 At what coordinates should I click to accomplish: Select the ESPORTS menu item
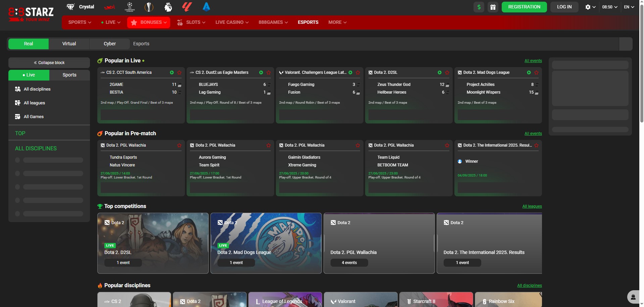[x=308, y=22]
